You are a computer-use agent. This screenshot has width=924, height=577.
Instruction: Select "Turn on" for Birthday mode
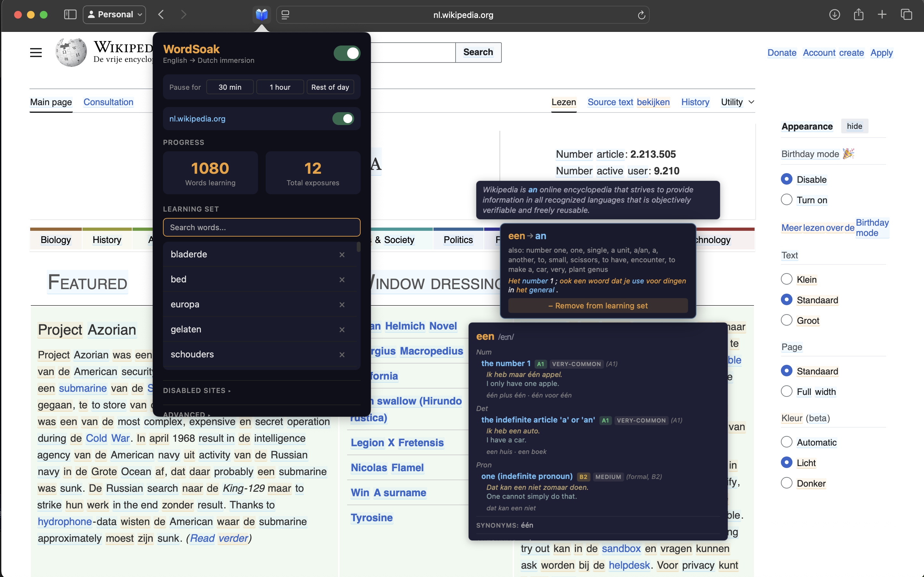pyautogui.click(x=787, y=199)
